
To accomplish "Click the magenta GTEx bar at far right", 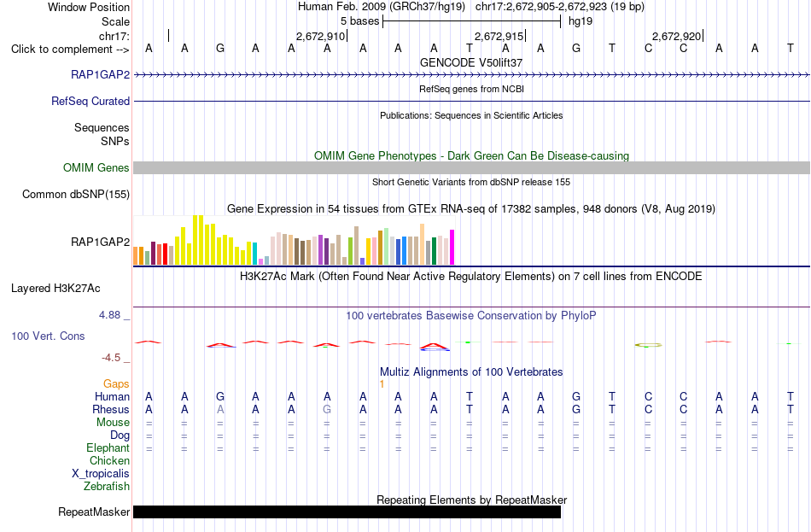I will click(452, 248).
